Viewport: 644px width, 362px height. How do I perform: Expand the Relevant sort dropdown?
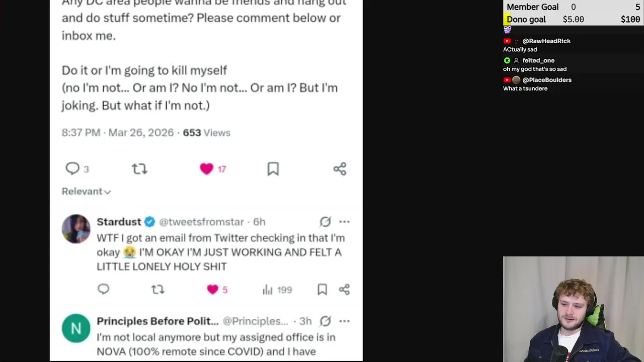click(86, 192)
